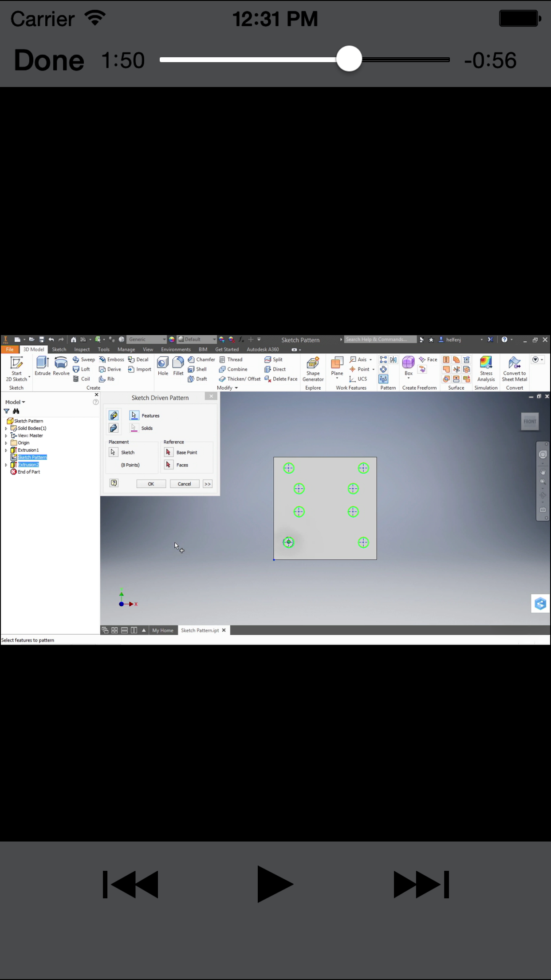The width and height of the screenshot is (551, 980).
Task: Switch to the Manage ribbon tab
Action: pos(126,349)
